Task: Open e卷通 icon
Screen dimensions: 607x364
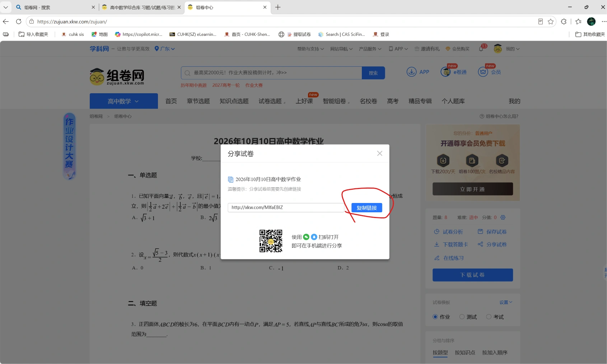Action: pyautogui.click(x=445, y=72)
